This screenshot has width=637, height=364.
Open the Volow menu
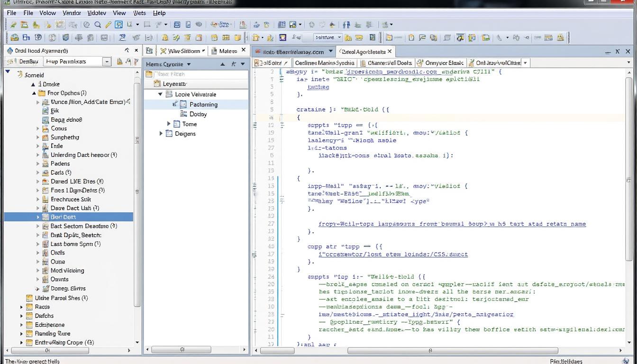[x=47, y=13]
